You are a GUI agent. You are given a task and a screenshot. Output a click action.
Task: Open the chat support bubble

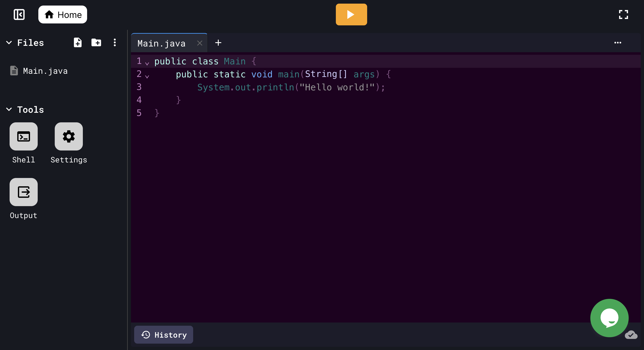pos(609,318)
